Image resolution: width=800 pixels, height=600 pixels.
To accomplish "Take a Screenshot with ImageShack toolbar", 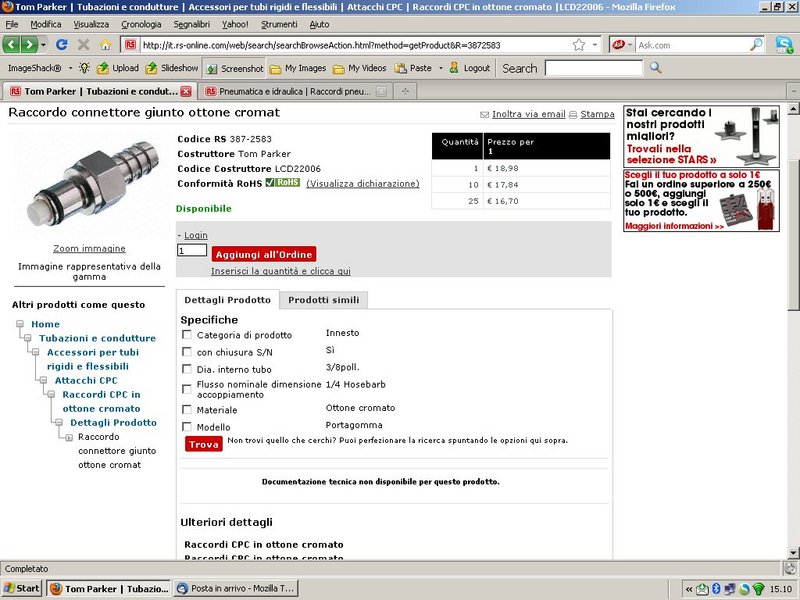I will 235,68.
